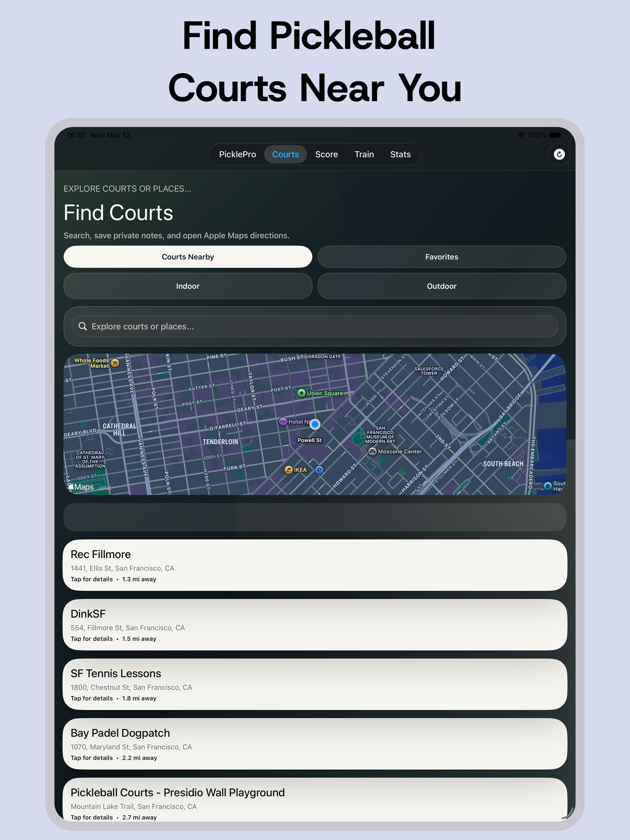Click the battery indicator in status bar

(556, 135)
